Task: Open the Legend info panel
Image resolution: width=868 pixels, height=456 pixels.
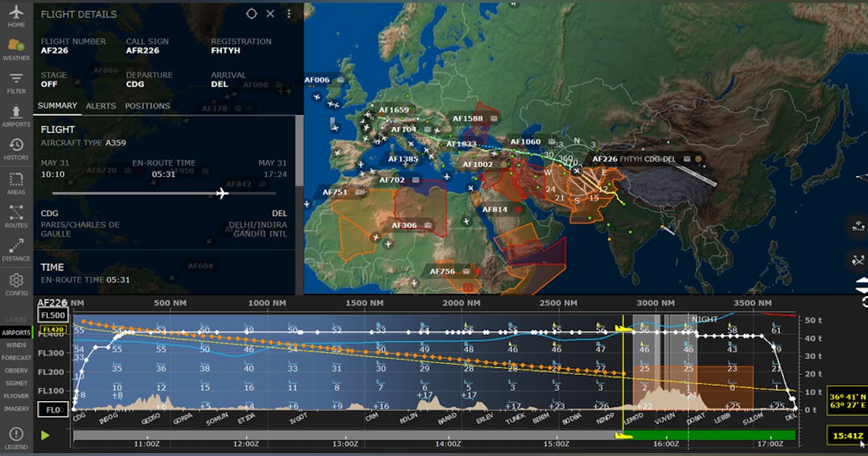Action: point(16,437)
